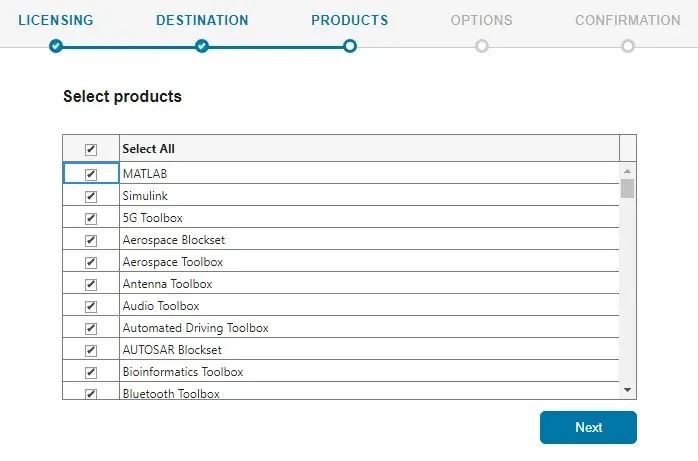698x461 pixels.
Task: Toggle the Simulink checkbox
Action: [x=91, y=196]
